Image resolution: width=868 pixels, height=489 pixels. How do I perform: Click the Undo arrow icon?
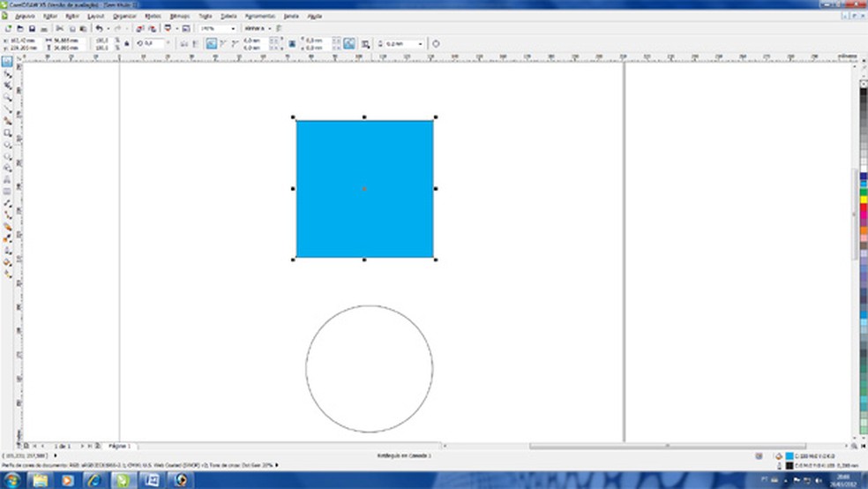coord(99,29)
